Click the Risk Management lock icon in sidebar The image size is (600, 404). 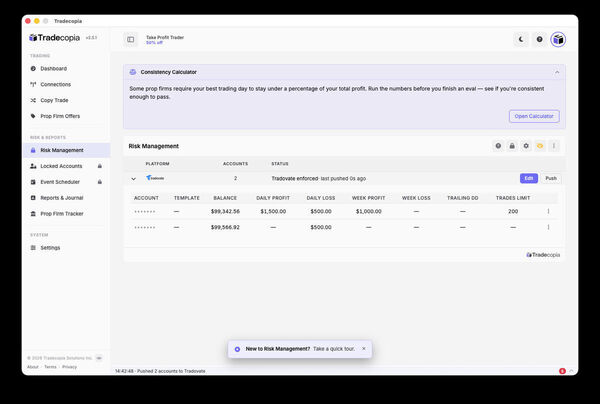pyautogui.click(x=33, y=150)
